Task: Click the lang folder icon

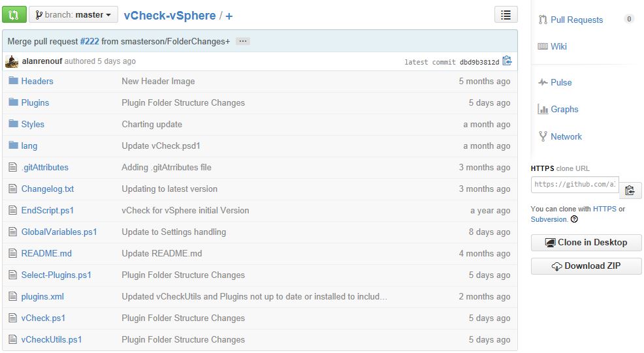Action: tap(14, 145)
